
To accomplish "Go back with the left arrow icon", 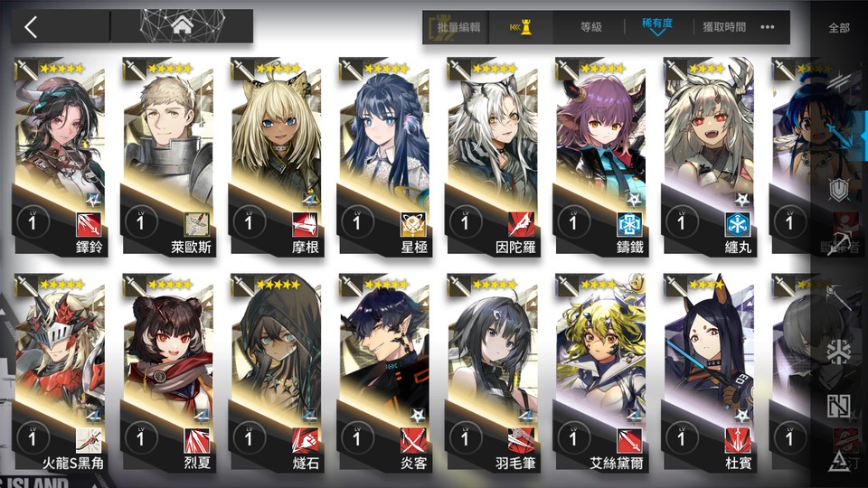I will tap(31, 26).
